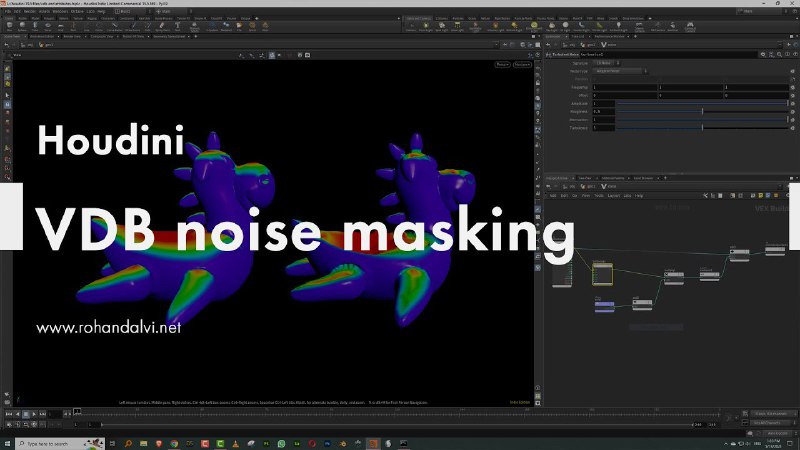
Task: Select the Helix shelf tool
Action: click(265, 26)
